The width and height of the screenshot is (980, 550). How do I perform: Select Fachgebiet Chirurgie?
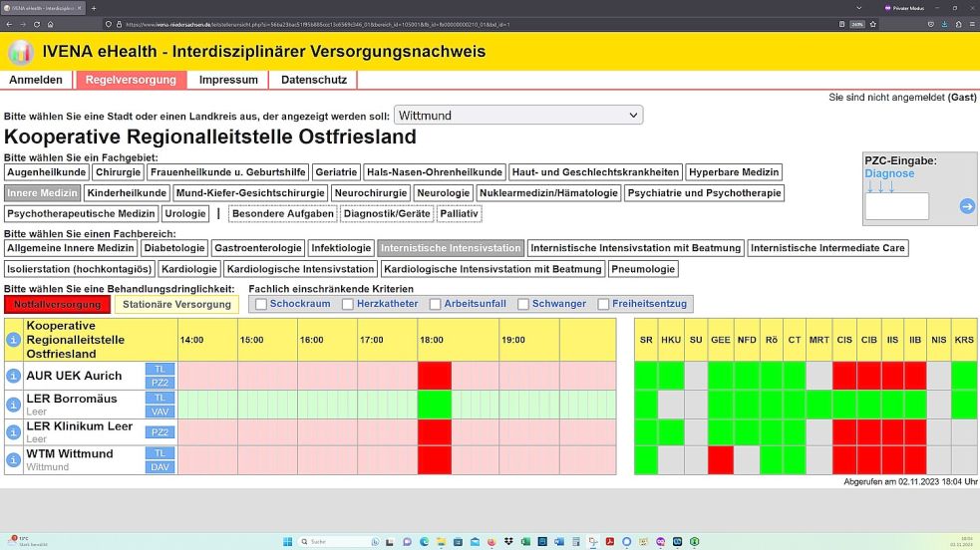pyautogui.click(x=118, y=172)
